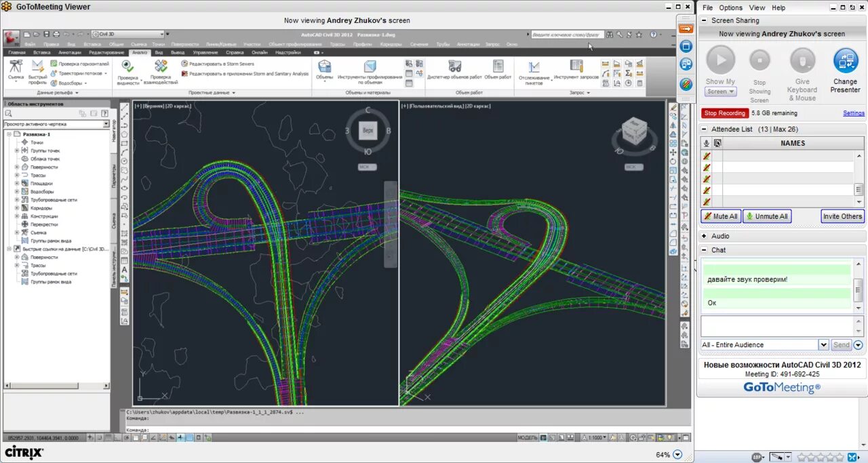
Task: Open the Траектории потоков dropdown
Action: coord(106,73)
